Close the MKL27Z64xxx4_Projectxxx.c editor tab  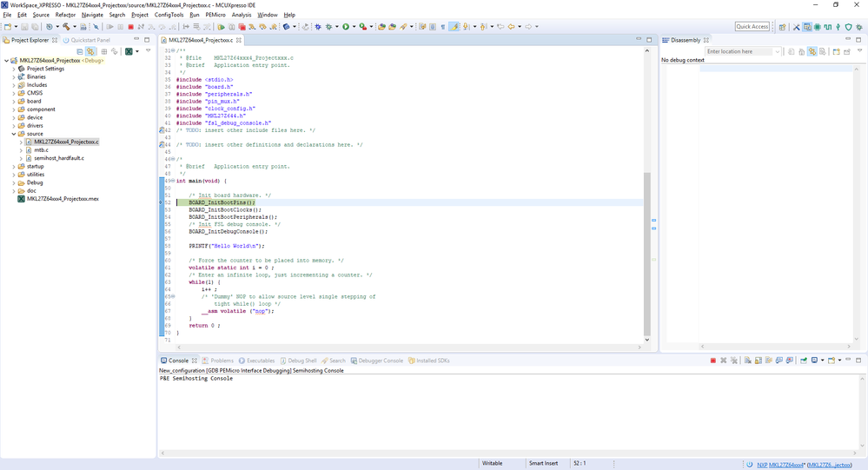click(239, 40)
